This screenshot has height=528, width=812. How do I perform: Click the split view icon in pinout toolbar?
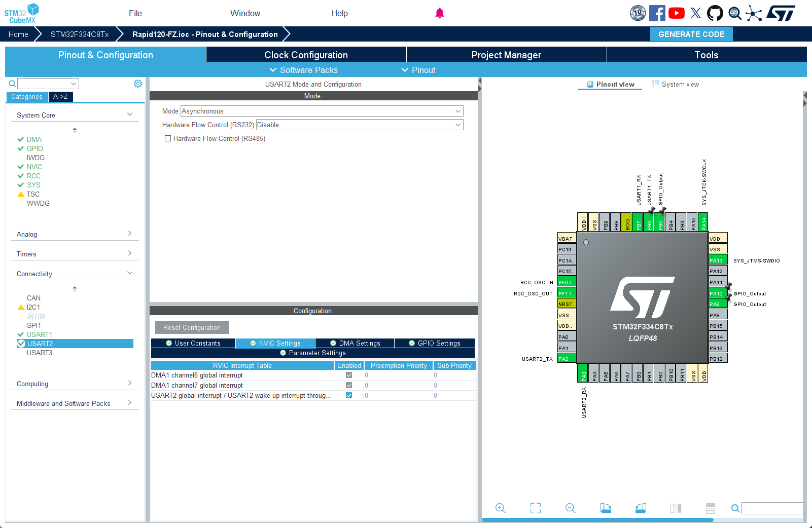tap(676, 508)
